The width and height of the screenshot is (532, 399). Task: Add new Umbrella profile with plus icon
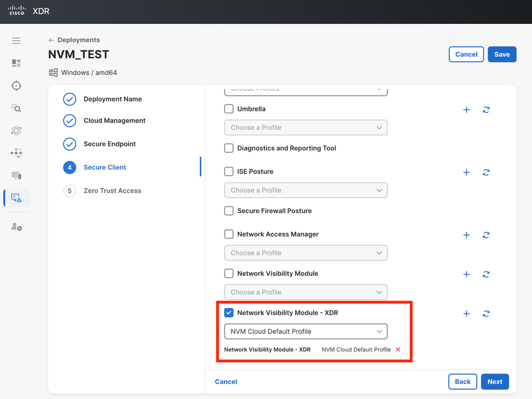coord(466,110)
